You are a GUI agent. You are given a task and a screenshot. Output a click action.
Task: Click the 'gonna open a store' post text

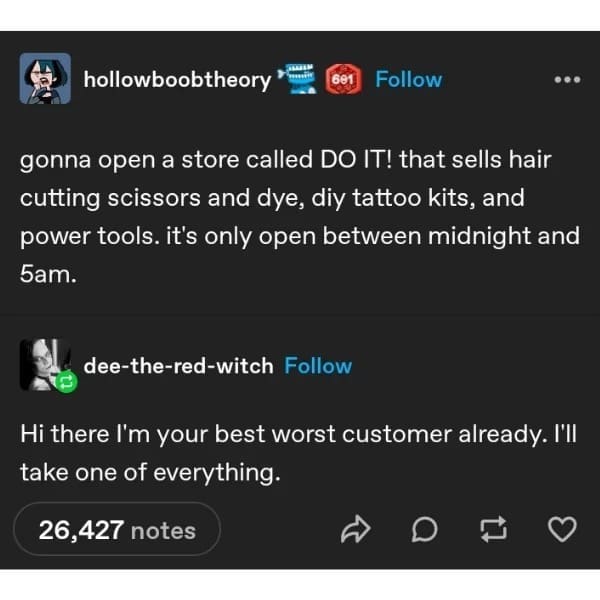pyautogui.click(x=300, y=217)
